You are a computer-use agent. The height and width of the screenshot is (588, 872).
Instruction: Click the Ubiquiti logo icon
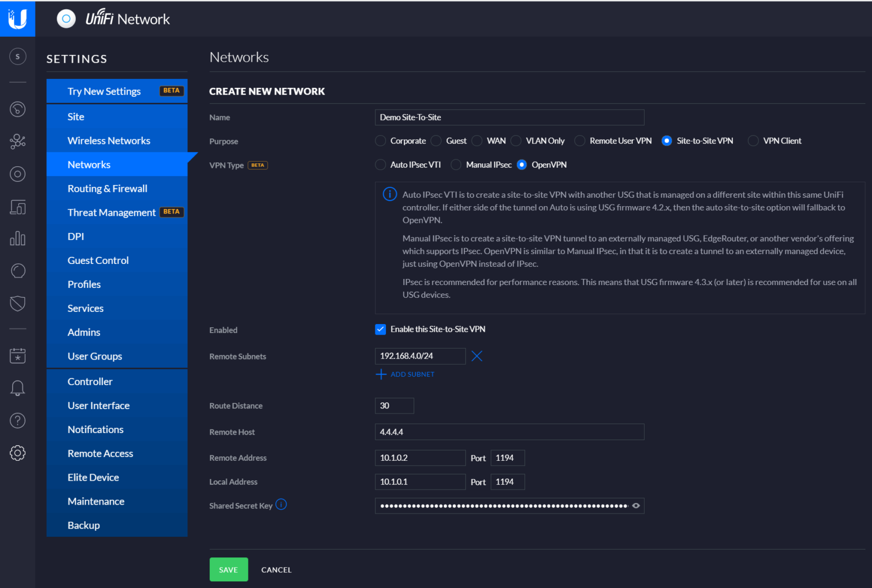point(17,19)
